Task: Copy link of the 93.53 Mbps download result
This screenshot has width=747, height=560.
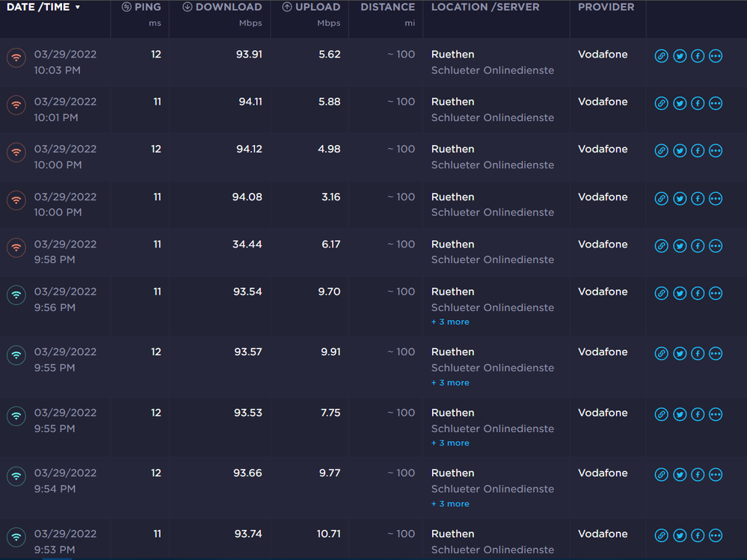Action: 661,414
